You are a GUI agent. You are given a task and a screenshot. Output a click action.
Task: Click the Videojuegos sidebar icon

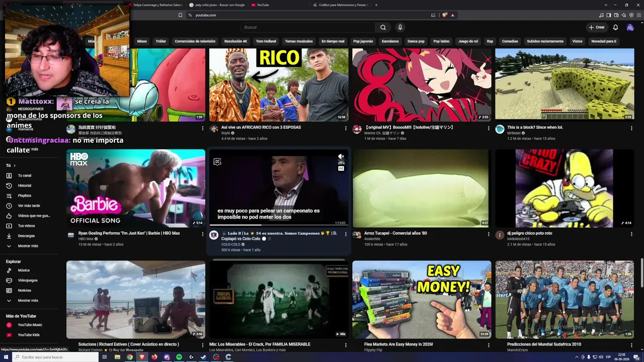[9, 280]
